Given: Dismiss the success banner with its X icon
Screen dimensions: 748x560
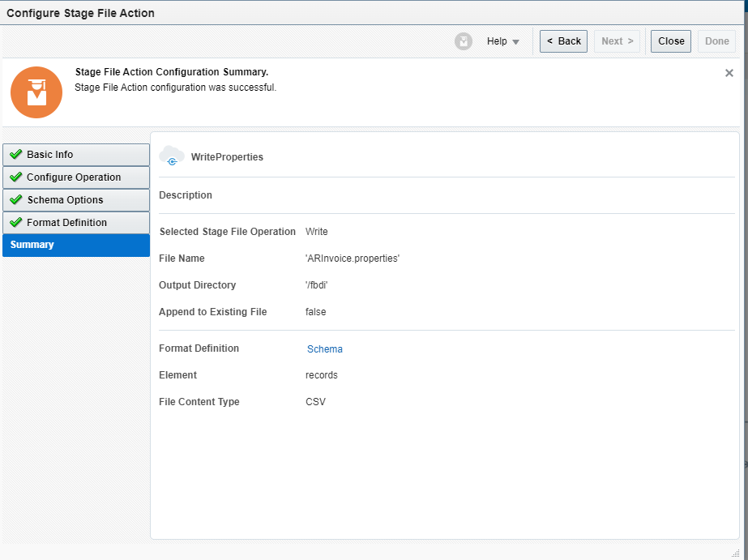Looking at the screenshot, I should pos(729,72).
